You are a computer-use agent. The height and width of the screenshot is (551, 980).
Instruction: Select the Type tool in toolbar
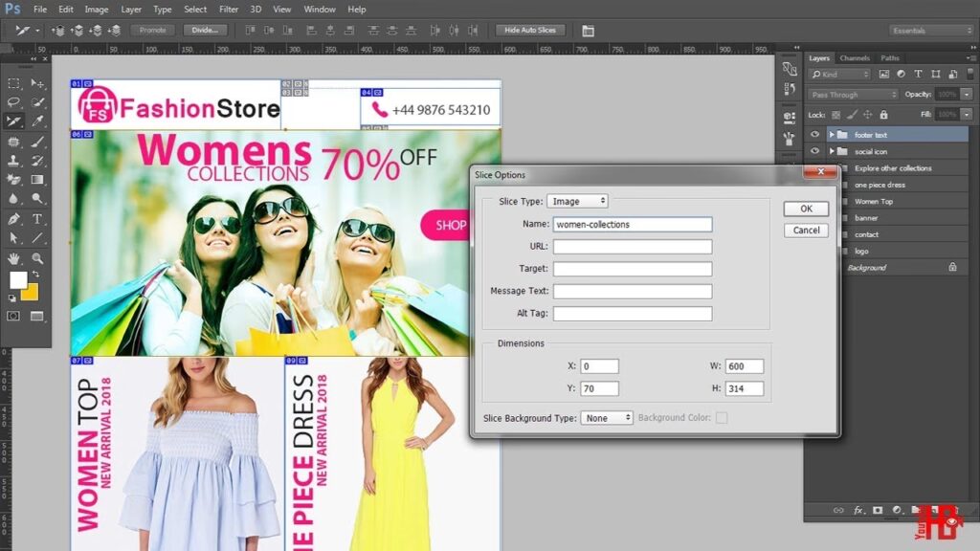point(37,218)
